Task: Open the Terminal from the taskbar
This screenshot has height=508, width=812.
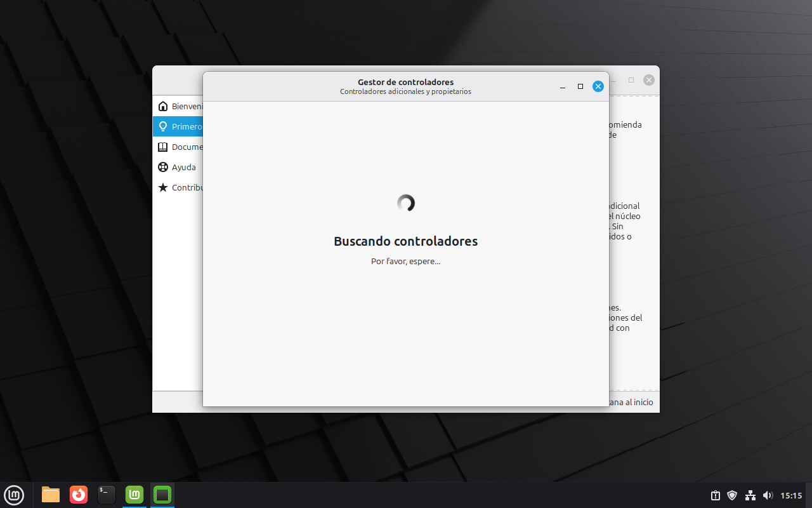Action: pos(107,494)
